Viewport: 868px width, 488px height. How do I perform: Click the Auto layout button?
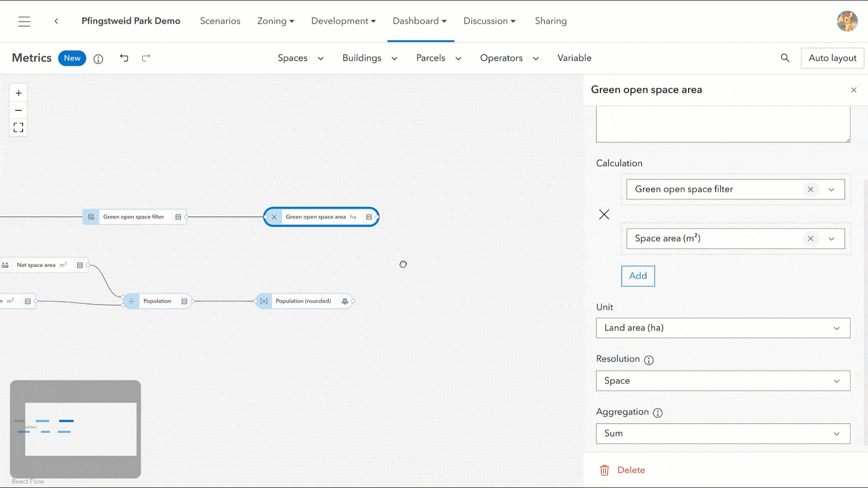coord(832,58)
